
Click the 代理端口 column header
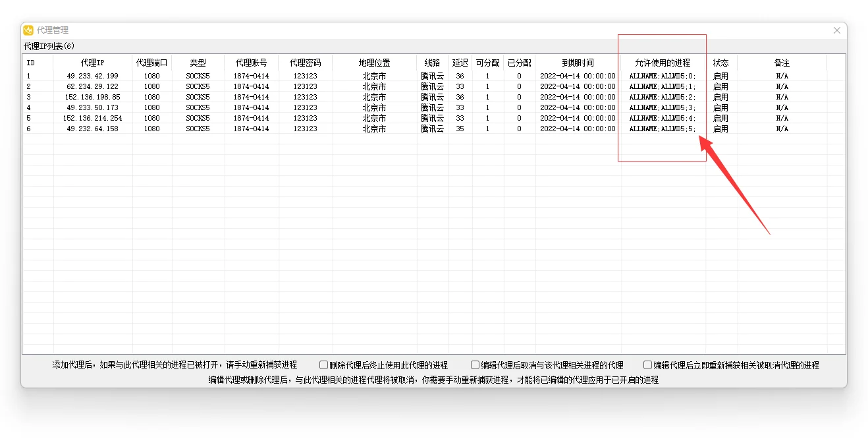[x=152, y=63]
